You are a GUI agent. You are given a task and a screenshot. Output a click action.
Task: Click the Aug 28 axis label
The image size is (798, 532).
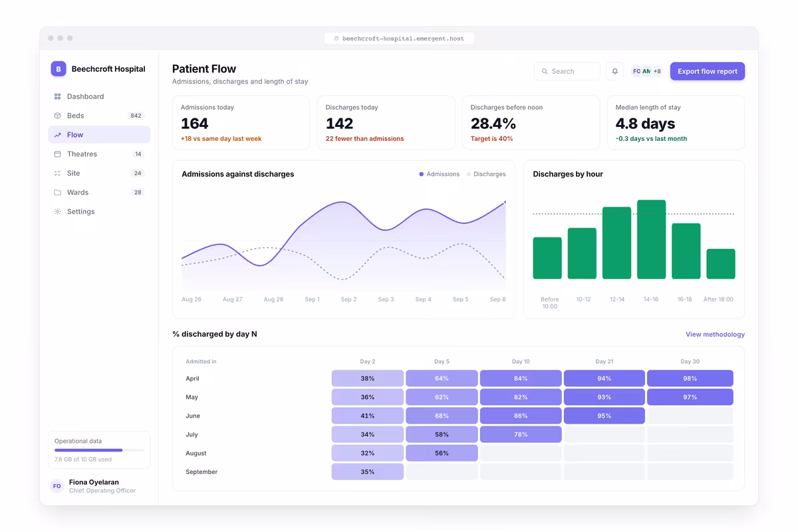point(273,299)
